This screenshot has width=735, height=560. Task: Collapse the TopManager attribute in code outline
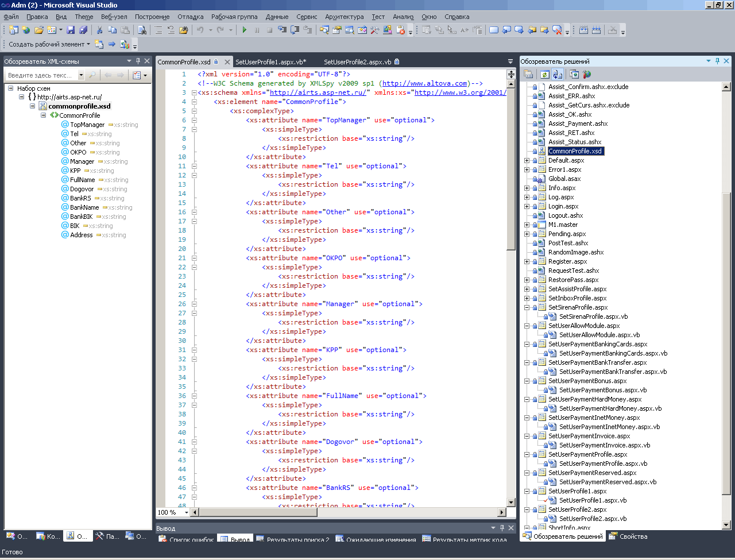pos(194,120)
